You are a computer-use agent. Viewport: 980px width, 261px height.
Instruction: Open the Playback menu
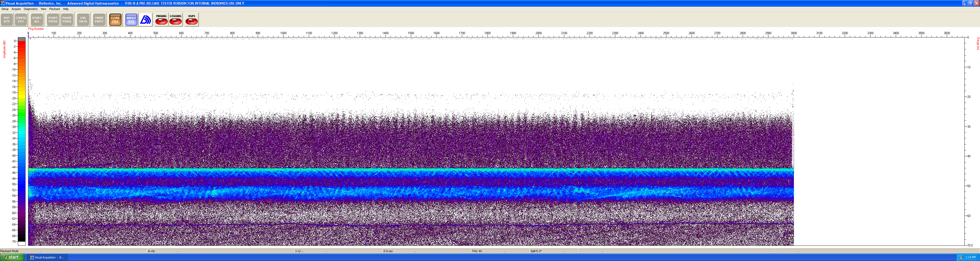click(x=54, y=9)
